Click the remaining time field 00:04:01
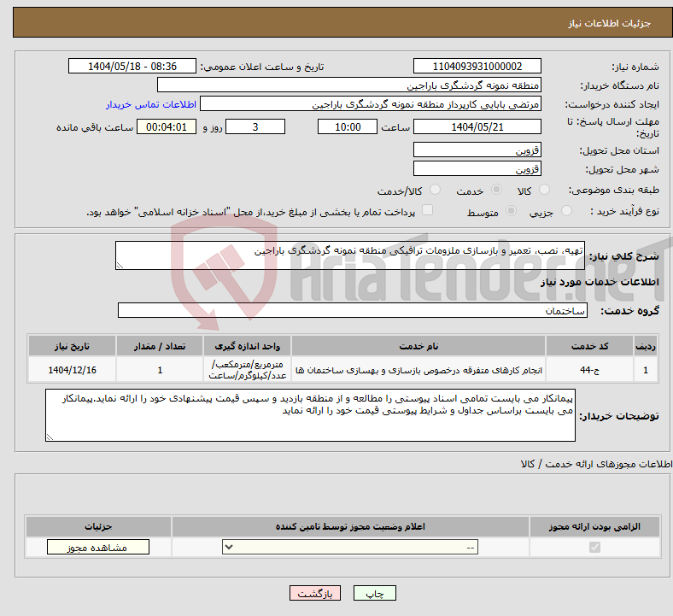This screenshot has width=673, height=616. (167, 126)
